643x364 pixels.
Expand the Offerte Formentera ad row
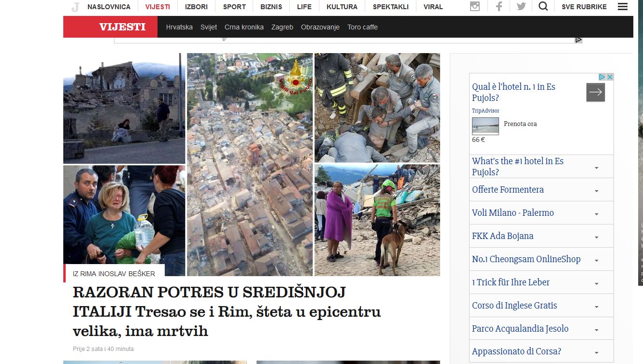(x=541, y=190)
